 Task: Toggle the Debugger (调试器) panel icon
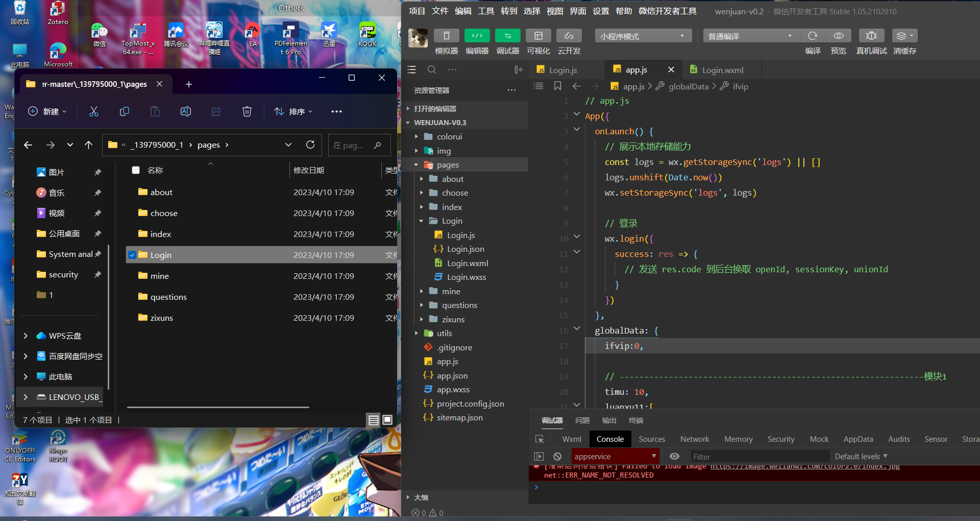[x=507, y=36]
